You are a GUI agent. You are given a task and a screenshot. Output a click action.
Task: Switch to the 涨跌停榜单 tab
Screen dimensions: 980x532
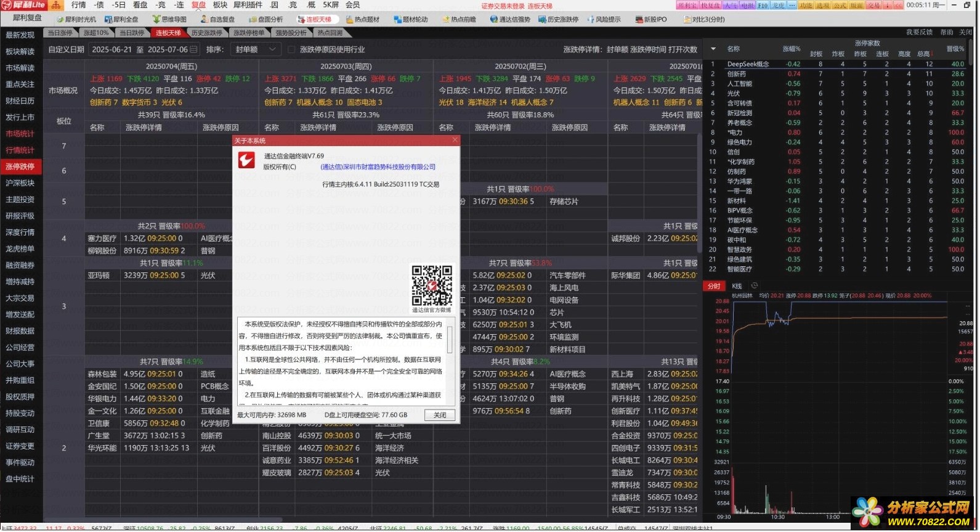click(249, 33)
